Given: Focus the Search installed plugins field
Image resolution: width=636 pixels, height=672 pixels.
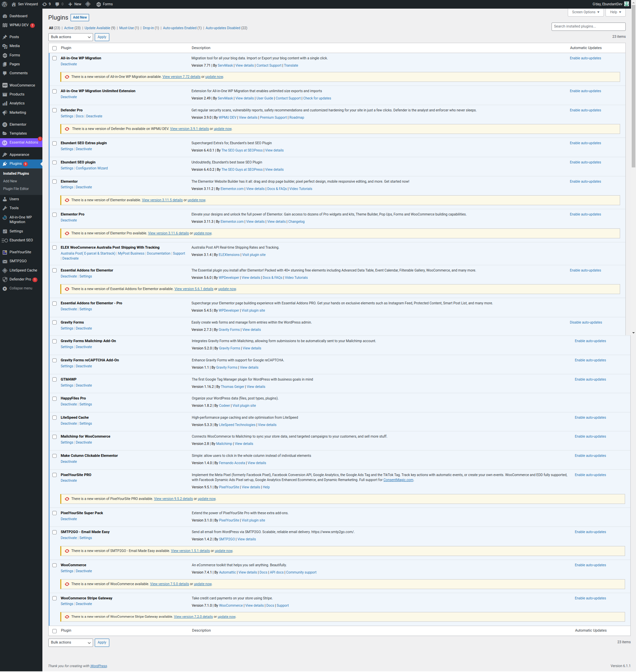Looking at the screenshot, I should pyautogui.click(x=588, y=27).
